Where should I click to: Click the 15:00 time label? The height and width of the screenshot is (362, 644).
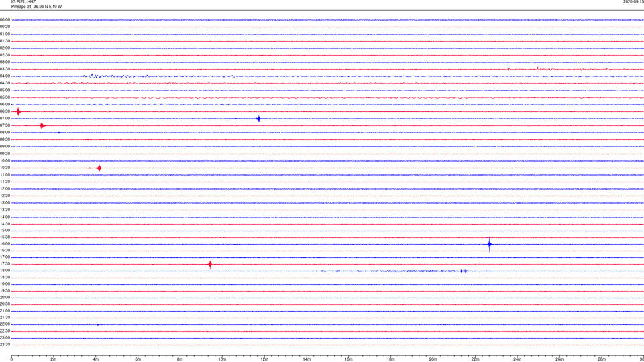(5, 230)
